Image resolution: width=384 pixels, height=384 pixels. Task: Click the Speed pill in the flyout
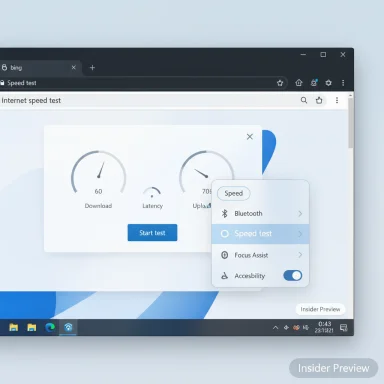234,193
